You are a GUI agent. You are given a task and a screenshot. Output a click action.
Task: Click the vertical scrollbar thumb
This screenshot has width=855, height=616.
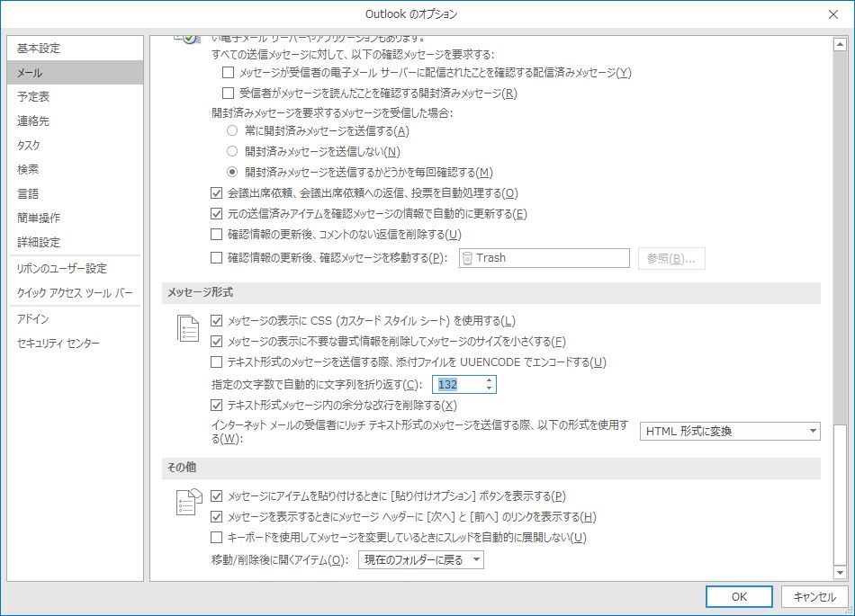[x=840, y=495]
